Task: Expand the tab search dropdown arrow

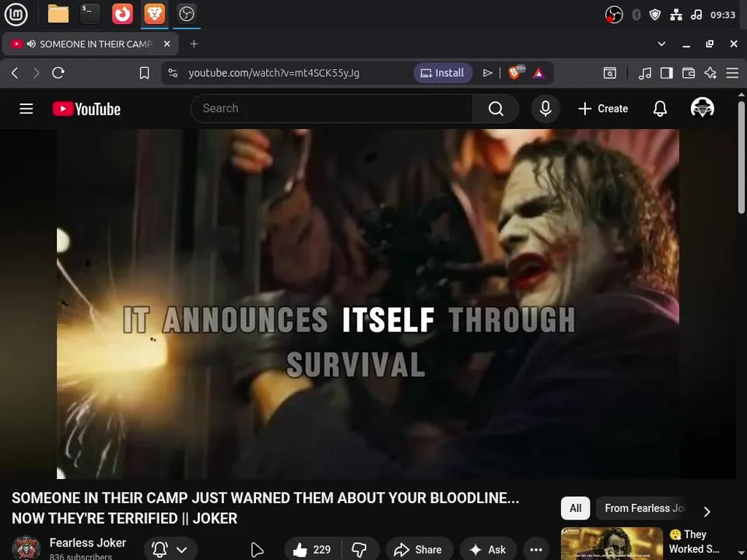Action: pos(661,44)
